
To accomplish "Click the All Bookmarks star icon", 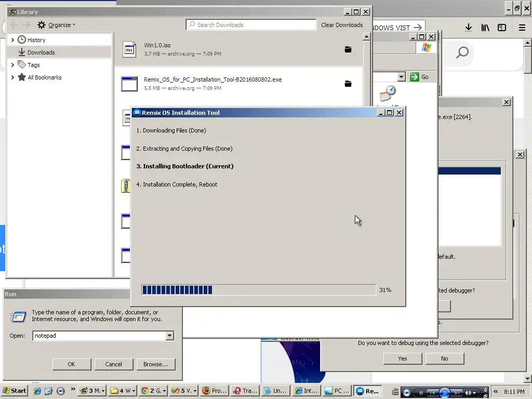I will [22, 77].
